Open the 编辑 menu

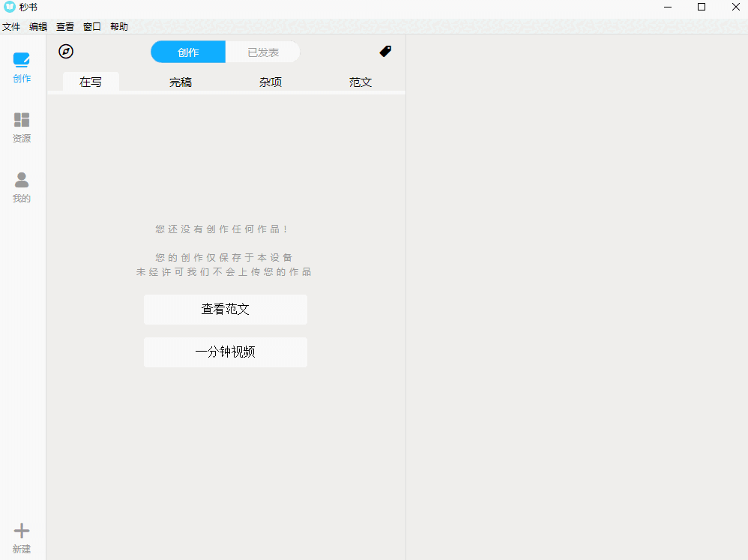38,27
